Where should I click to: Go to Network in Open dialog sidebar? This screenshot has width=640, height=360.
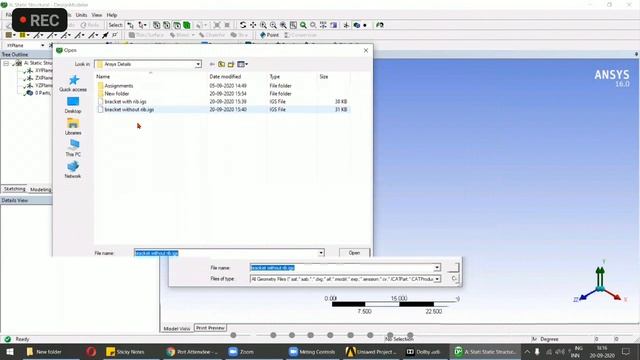click(73, 170)
